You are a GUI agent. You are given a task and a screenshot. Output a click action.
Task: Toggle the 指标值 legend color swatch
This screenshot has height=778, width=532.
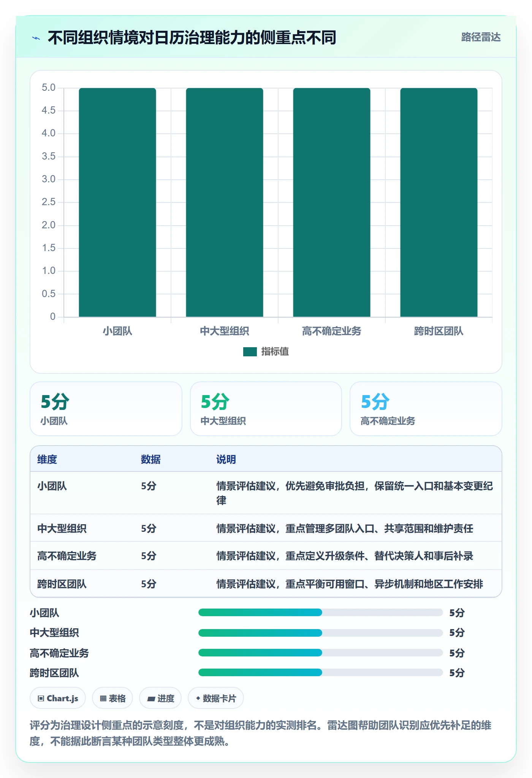(x=250, y=352)
